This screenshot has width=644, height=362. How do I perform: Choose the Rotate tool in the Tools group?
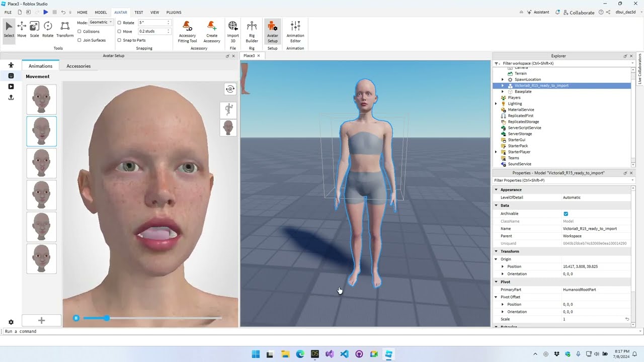pos(48,30)
